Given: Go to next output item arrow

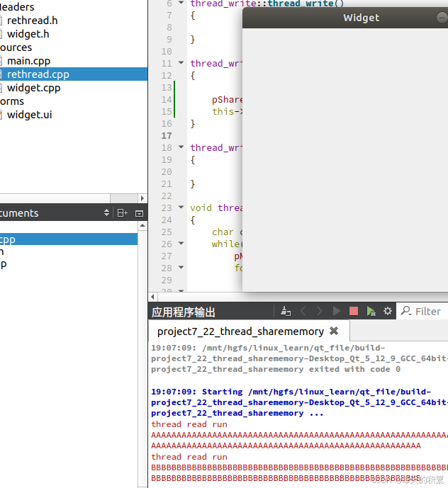Looking at the screenshot, I should 320,311.
